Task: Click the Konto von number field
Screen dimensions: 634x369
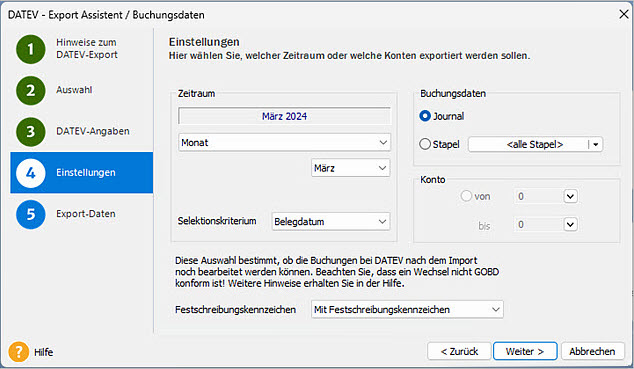Action: 539,196
